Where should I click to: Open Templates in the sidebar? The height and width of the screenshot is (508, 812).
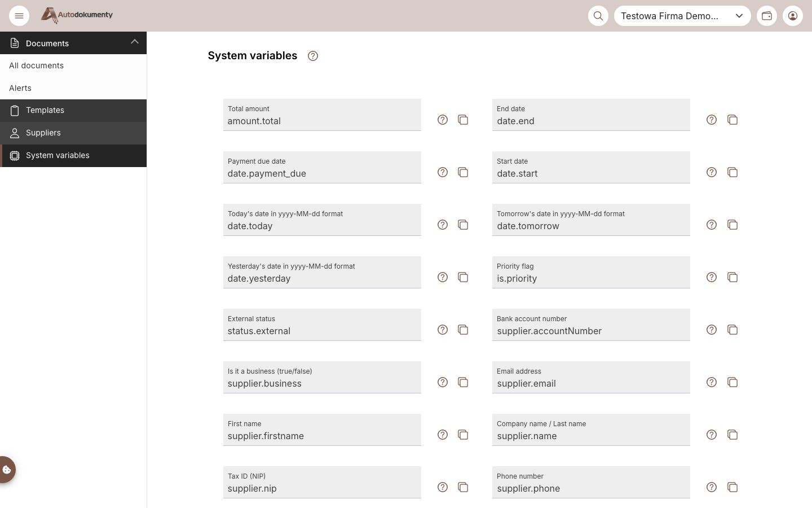(73, 111)
